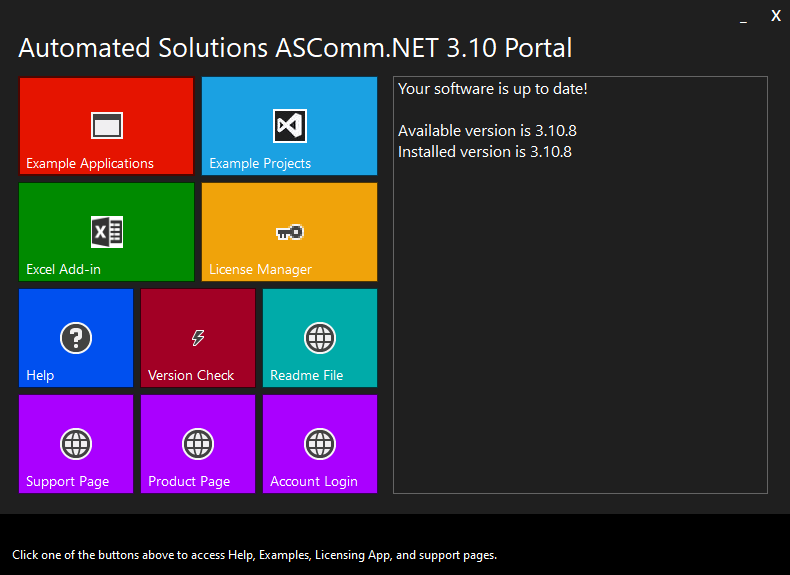Go to Account Login tile
The height and width of the screenshot is (575, 790).
click(320, 444)
